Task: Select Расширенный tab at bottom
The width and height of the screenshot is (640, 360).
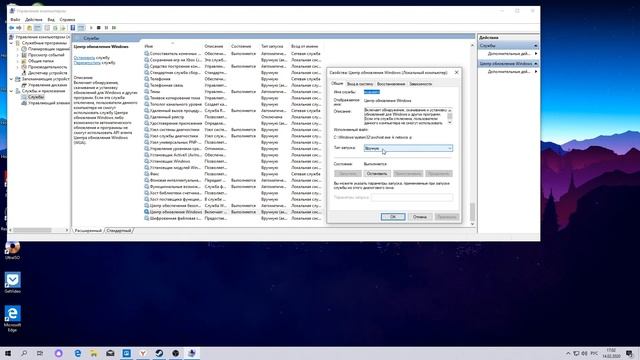Action: 88,231
